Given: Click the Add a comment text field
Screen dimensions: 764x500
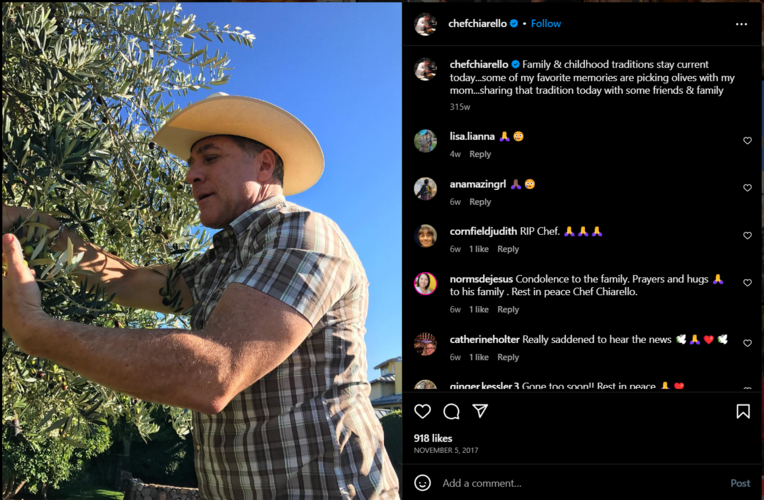Looking at the screenshot, I should click(580, 483).
